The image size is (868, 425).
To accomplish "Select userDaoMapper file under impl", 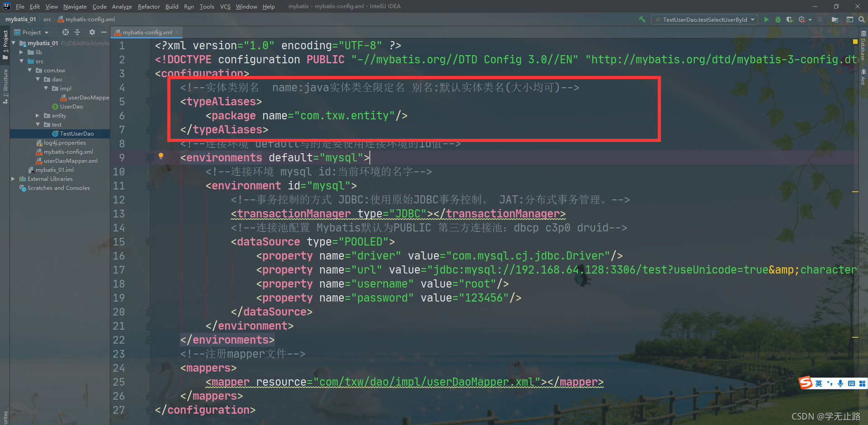I will click(85, 97).
